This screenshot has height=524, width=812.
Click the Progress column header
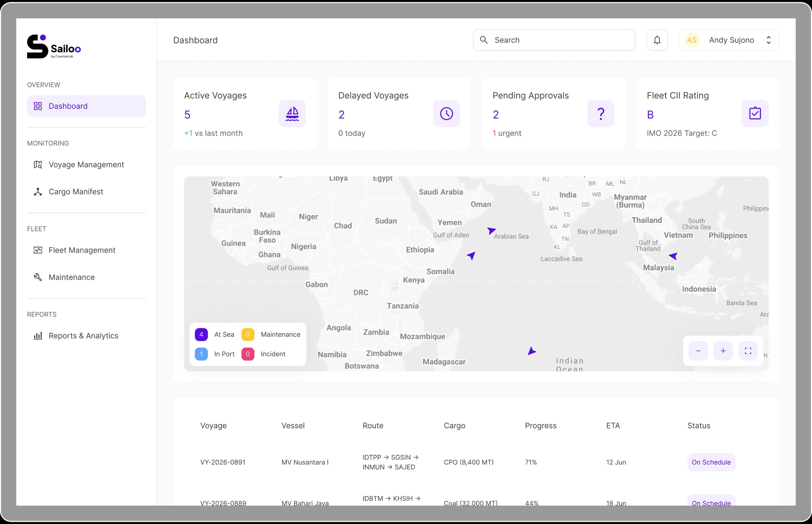click(541, 426)
